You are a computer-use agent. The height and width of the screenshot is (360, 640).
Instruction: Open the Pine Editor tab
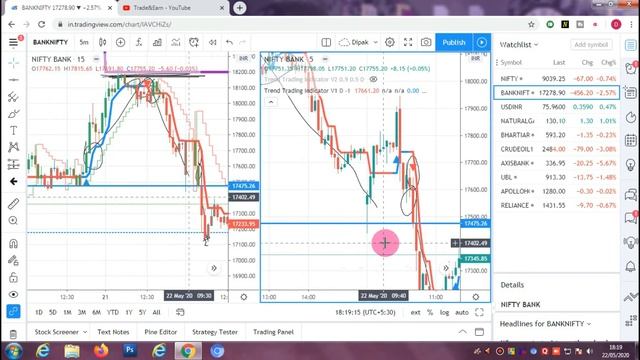161,332
